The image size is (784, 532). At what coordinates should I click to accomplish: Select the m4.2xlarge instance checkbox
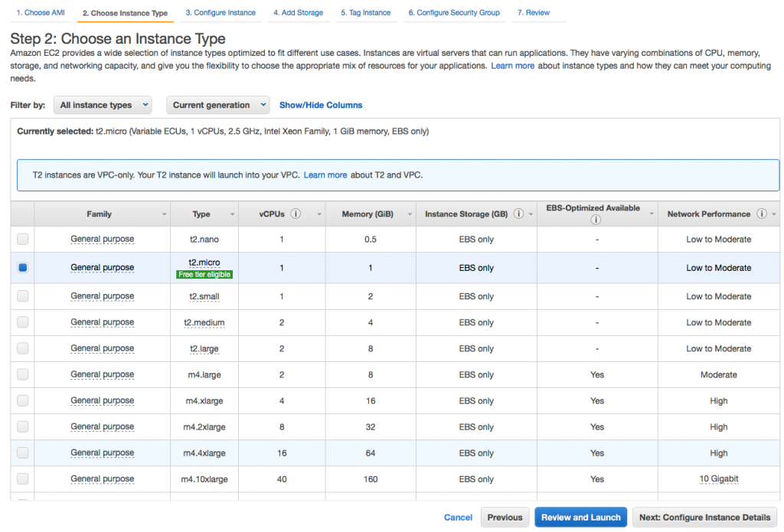click(x=22, y=426)
